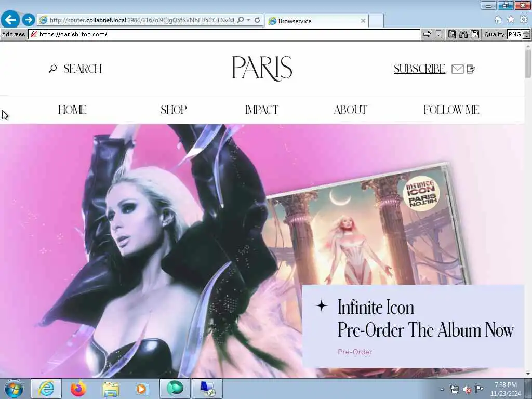The image size is (532, 399).
Task: Click the PNG quality value field
Action: point(515,34)
